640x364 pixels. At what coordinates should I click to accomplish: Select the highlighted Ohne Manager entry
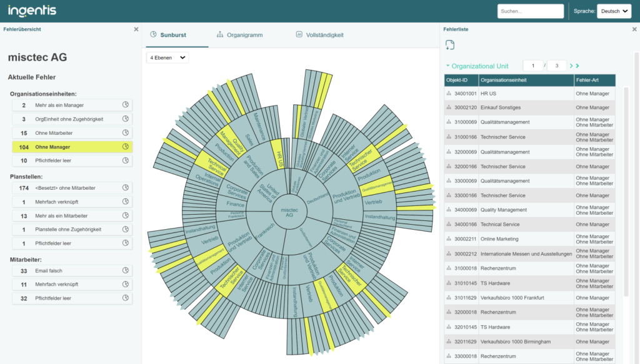[72, 147]
